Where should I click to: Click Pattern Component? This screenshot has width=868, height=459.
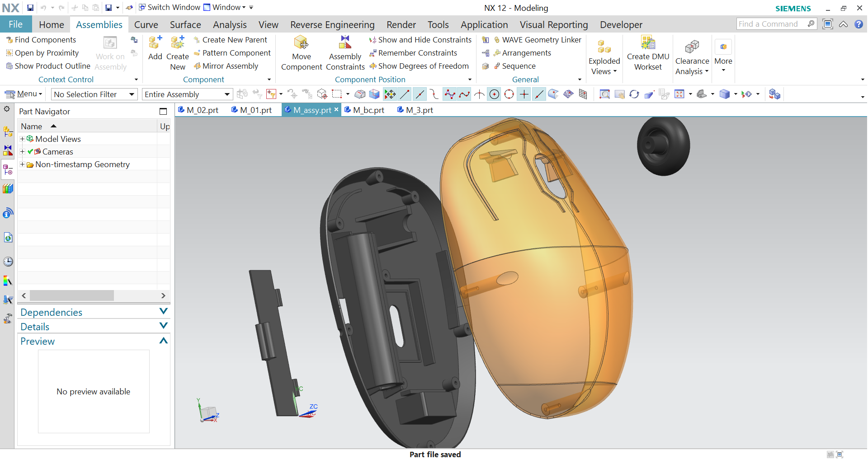232,53
